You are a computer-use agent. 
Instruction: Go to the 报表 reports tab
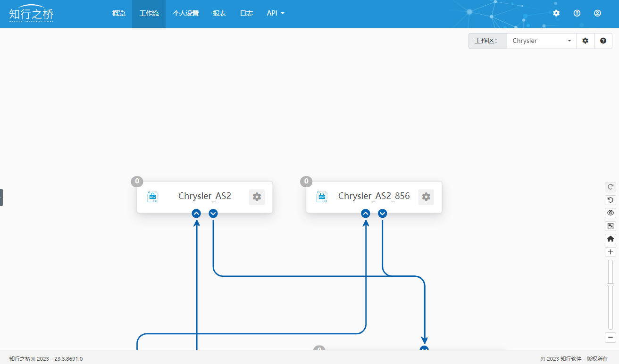tap(219, 13)
